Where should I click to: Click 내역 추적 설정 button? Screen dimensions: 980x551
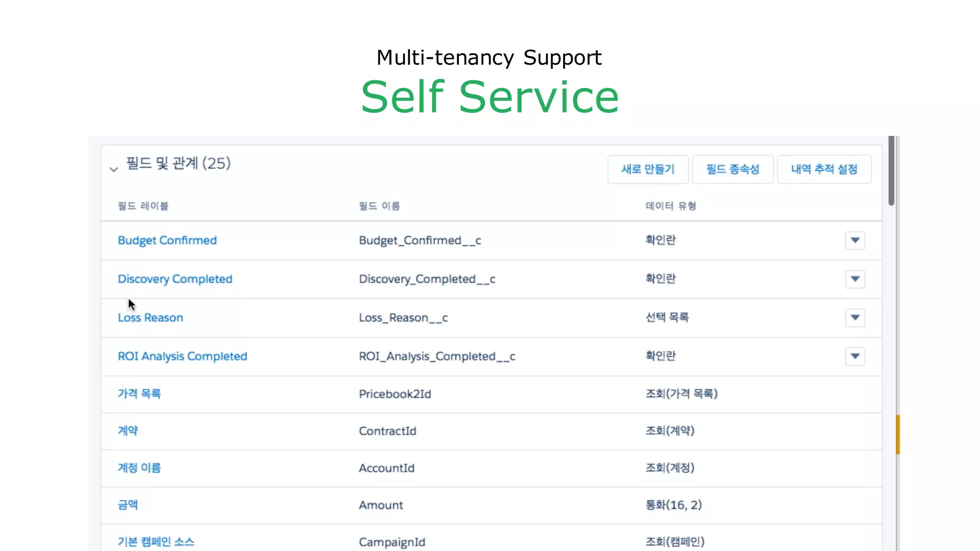pyautogui.click(x=824, y=169)
